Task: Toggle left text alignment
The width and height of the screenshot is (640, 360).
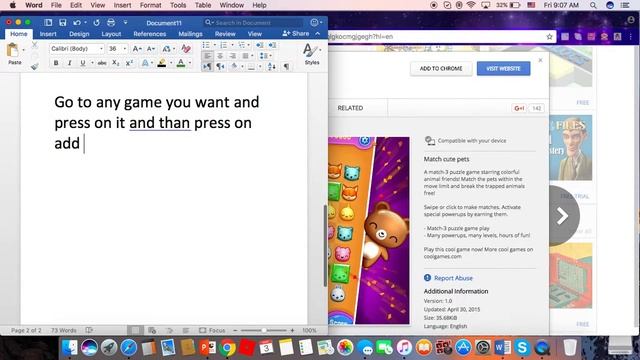Action: tap(207, 56)
